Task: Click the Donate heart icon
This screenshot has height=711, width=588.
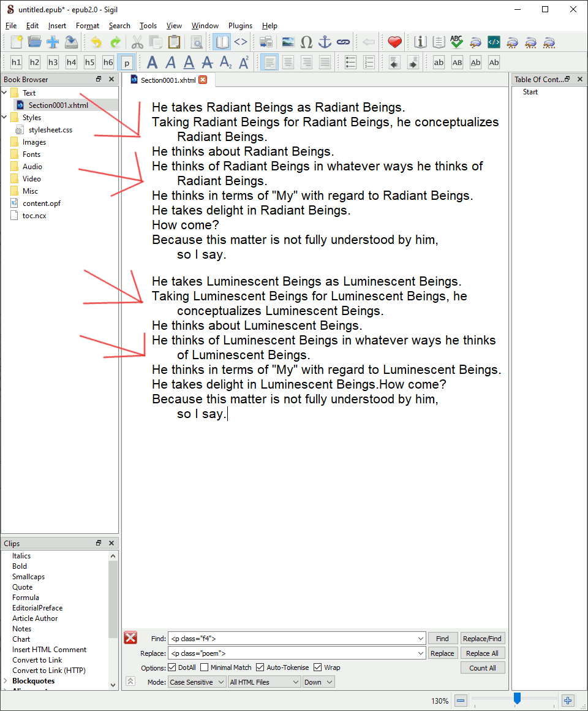Action: [x=394, y=42]
